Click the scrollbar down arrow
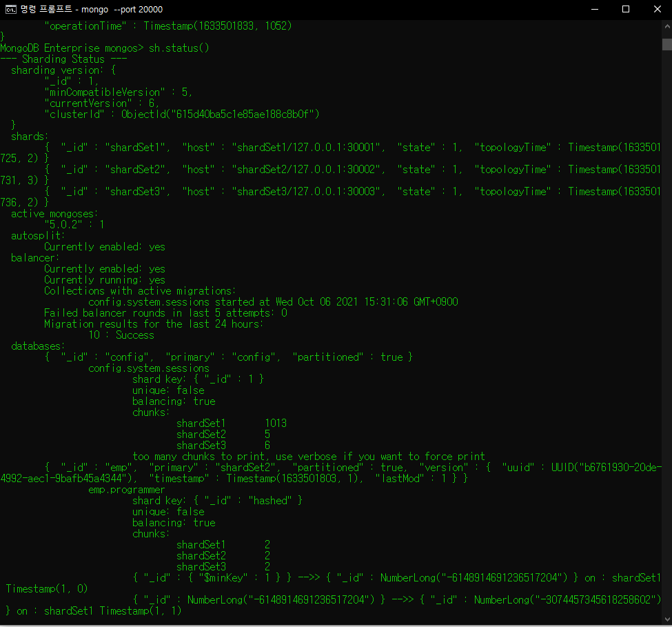Screen dimensions: 672x627 click(667, 619)
